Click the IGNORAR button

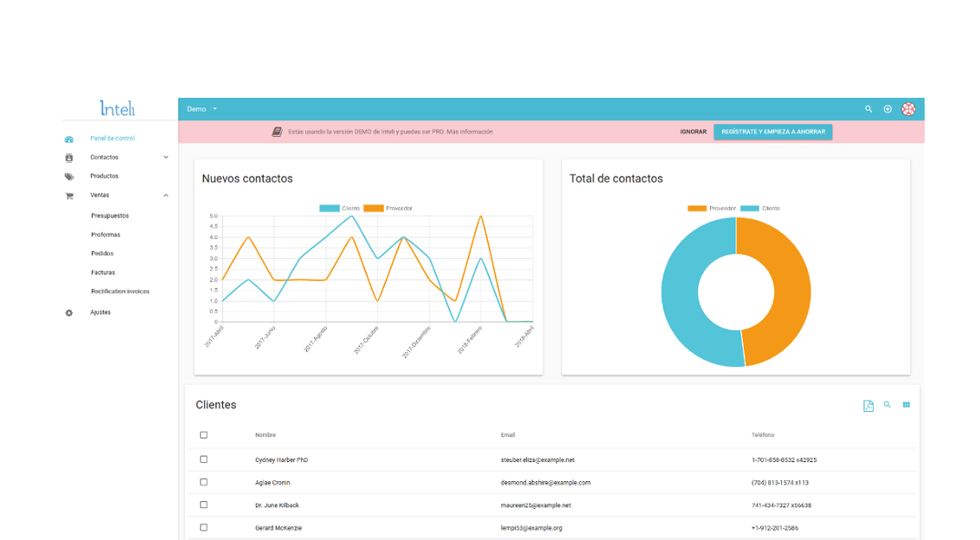[693, 132]
